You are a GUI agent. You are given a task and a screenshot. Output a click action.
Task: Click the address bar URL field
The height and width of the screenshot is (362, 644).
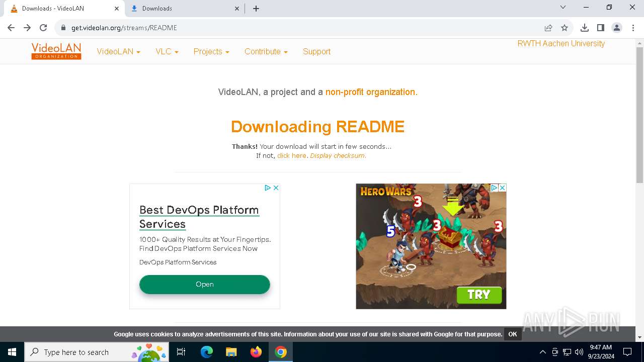coord(302,28)
